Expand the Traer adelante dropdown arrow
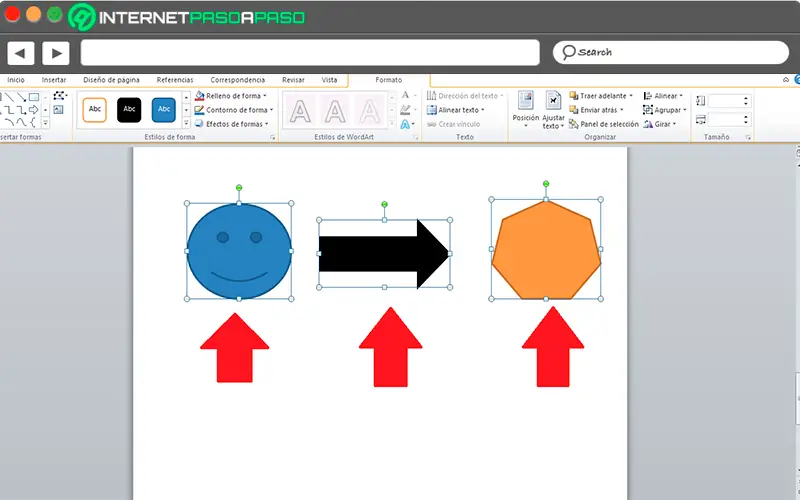The height and width of the screenshot is (500, 800). (631, 96)
